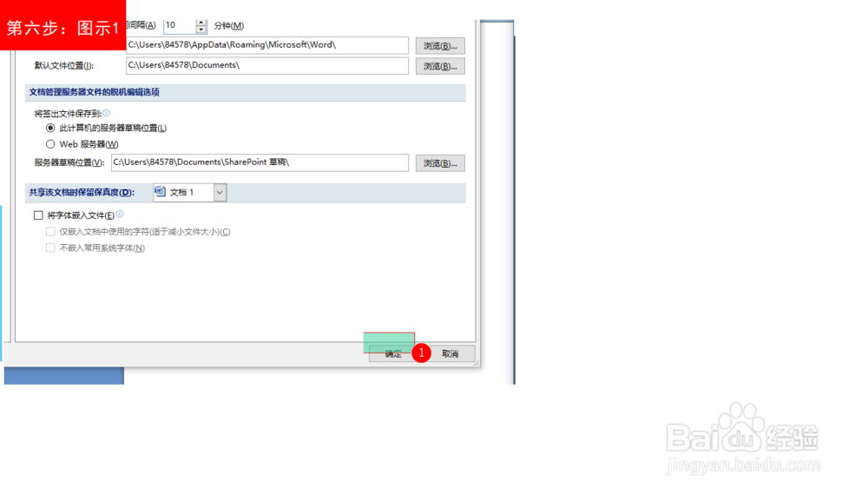This screenshot has width=868, height=495.
Task: Enable the 将字体嵌入文件 checkbox
Action: 38,215
